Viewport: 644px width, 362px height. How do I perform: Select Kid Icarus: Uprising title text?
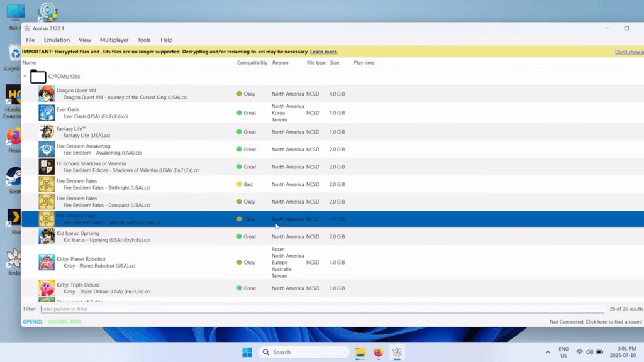pos(77,233)
